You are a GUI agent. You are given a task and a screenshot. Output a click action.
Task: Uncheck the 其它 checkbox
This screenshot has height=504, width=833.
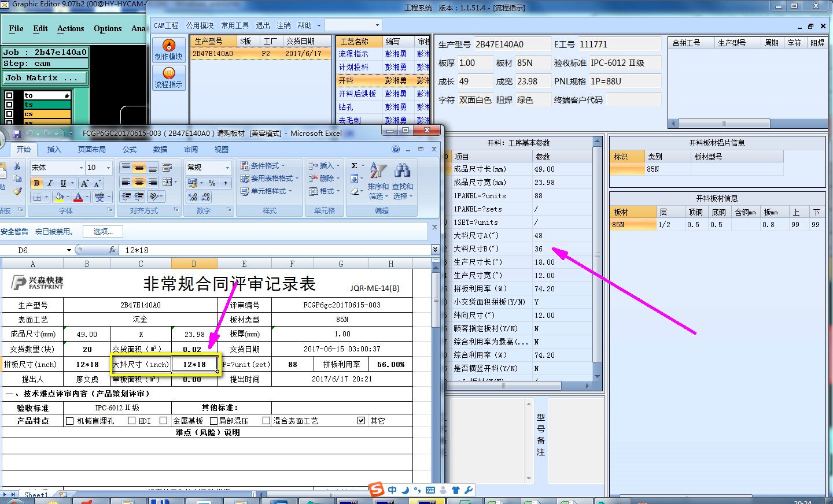tap(362, 421)
